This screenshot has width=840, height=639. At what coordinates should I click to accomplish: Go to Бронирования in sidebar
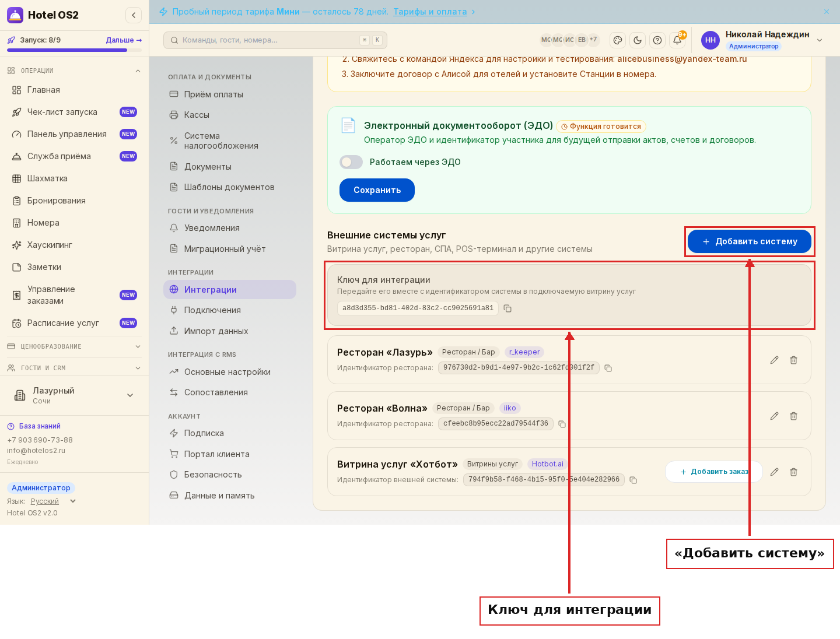[x=74, y=201]
